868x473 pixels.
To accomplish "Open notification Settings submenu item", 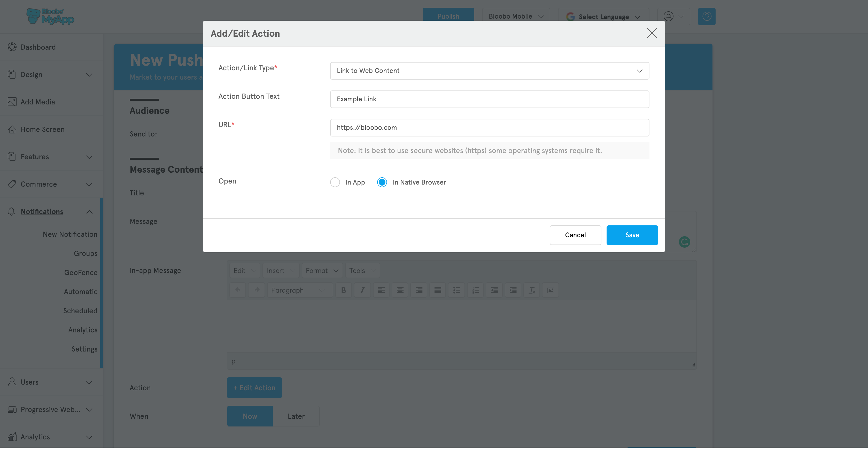I will pos(84,349).
